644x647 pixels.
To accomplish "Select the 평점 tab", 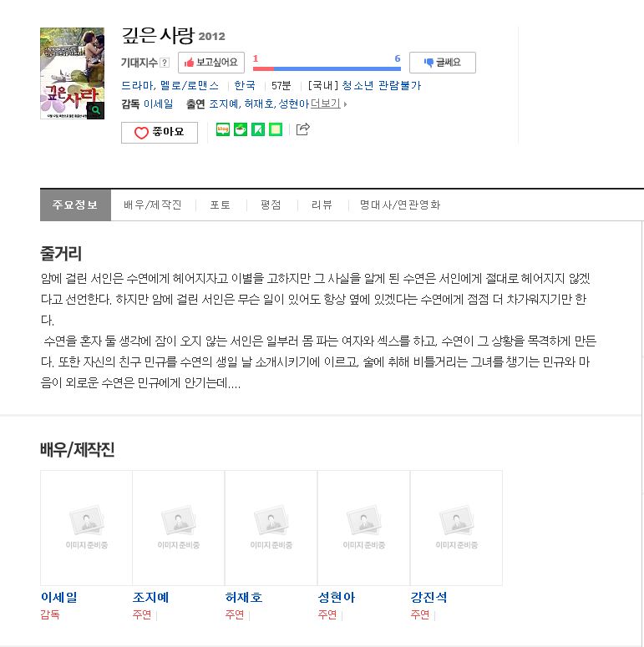I will point(271,205).
